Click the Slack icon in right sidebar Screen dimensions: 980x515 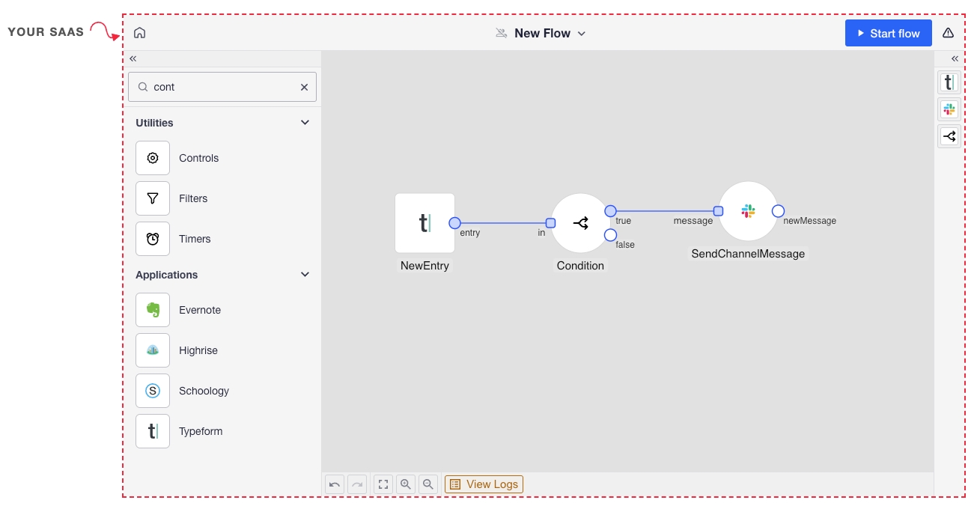click(x=949, y=109)
